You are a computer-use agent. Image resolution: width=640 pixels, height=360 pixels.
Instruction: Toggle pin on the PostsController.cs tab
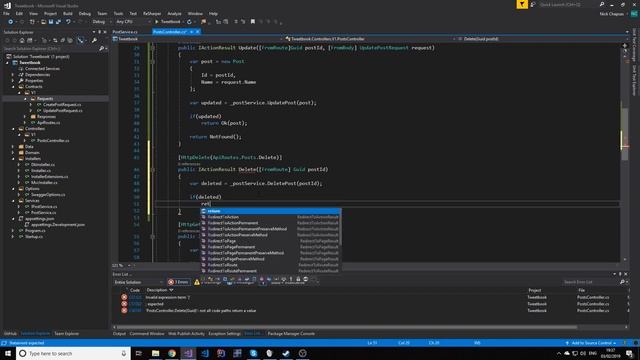pos(191,32)
